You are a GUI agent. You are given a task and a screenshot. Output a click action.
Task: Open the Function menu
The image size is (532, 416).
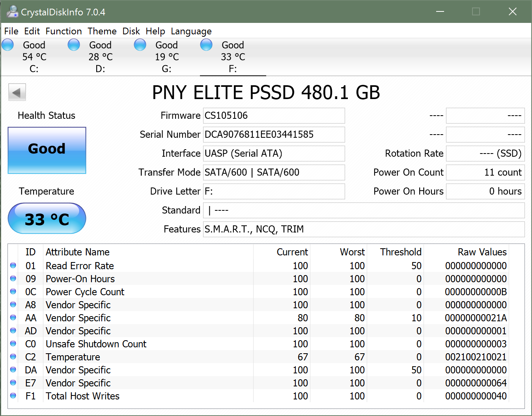click(63, 31)
